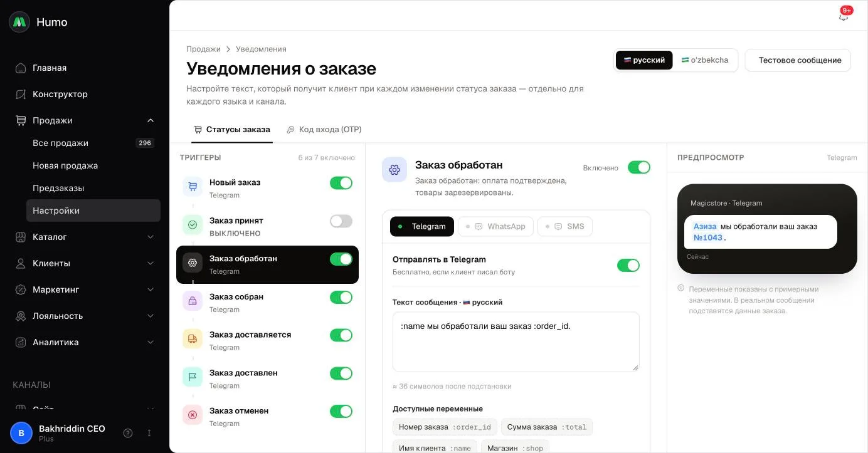Toggle the Отправлять в Telegram switch
Image resolution: width=868 pixels, height=453 pixels.
[628, 265]
